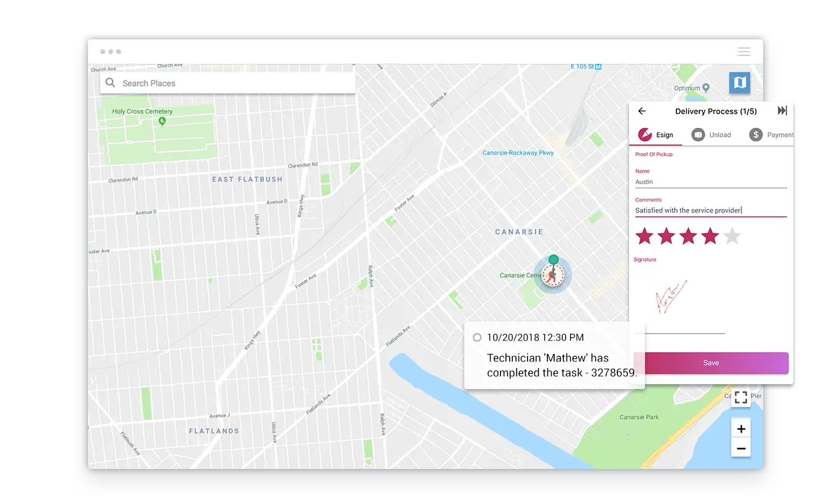Screen dimensions: 840x504
Task: Set rating to three stars
Action: pos(688,236)
